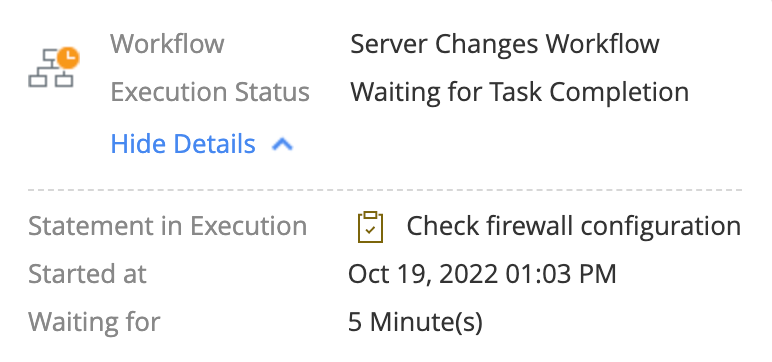Click the clipboard task icon
The height and width of the screenshot is (362, 772).
[x=370, y=227]
